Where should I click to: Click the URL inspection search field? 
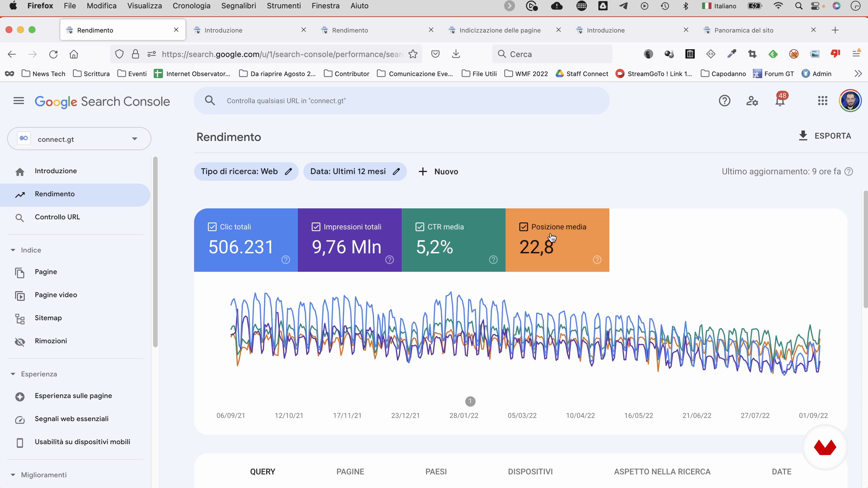[402, 101]
